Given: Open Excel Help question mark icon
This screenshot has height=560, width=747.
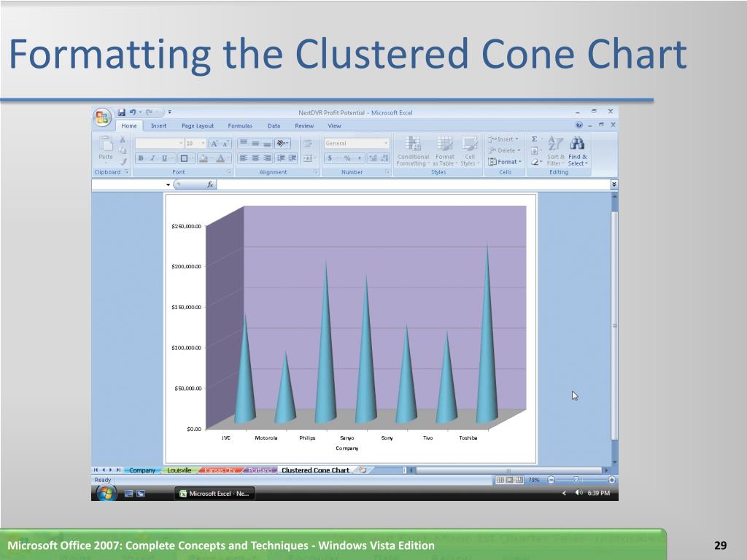Looking at the screenshot, I should tap(578, 125).
